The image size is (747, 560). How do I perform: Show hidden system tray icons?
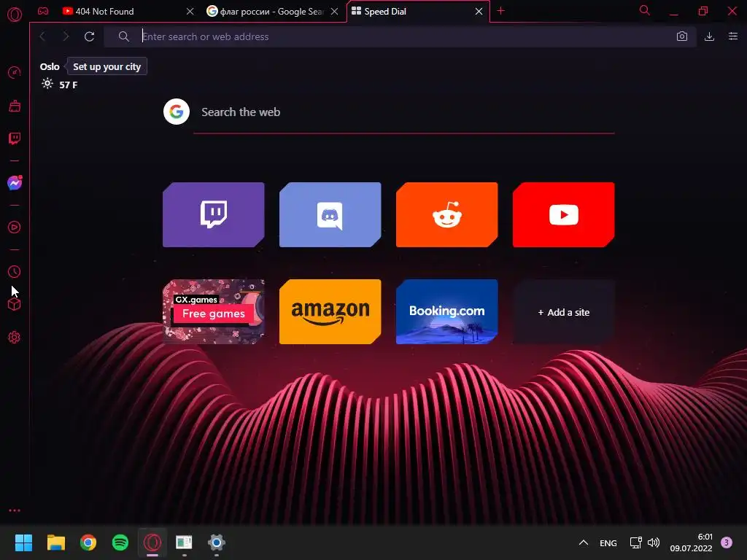click(583, 542)
